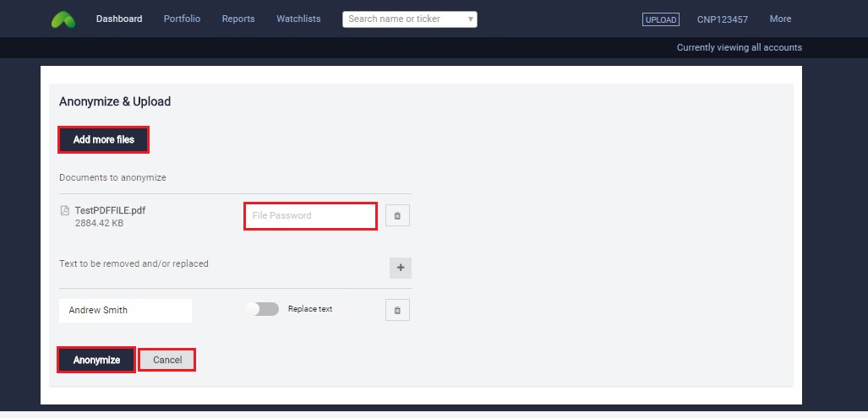Click 'Currently viewing all accounts' text
The width and height of the screenshot is (868, 418).
pos(739,47)
